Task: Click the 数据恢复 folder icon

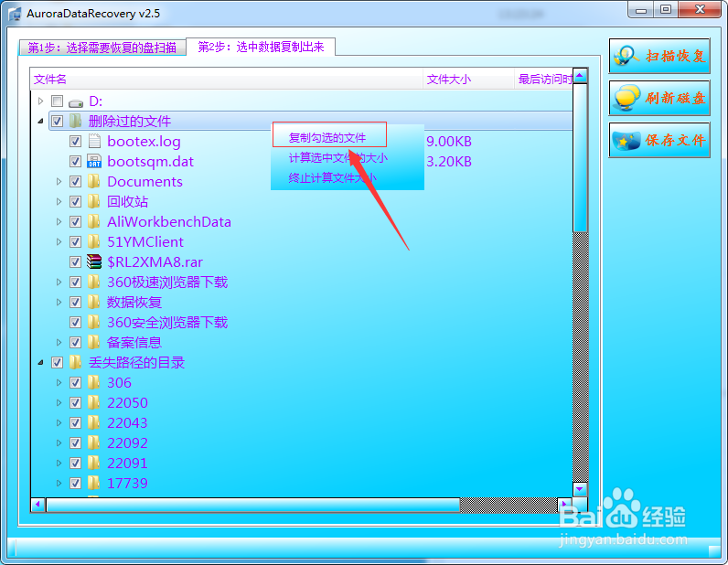Action: (94, 302)
